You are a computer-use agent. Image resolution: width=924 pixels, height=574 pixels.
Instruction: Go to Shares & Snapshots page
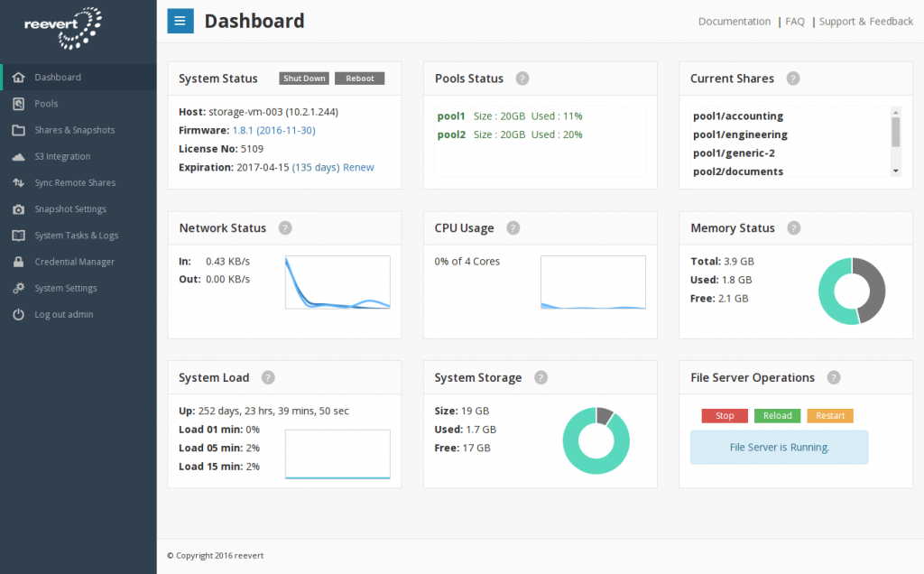[x=74, y=130]
